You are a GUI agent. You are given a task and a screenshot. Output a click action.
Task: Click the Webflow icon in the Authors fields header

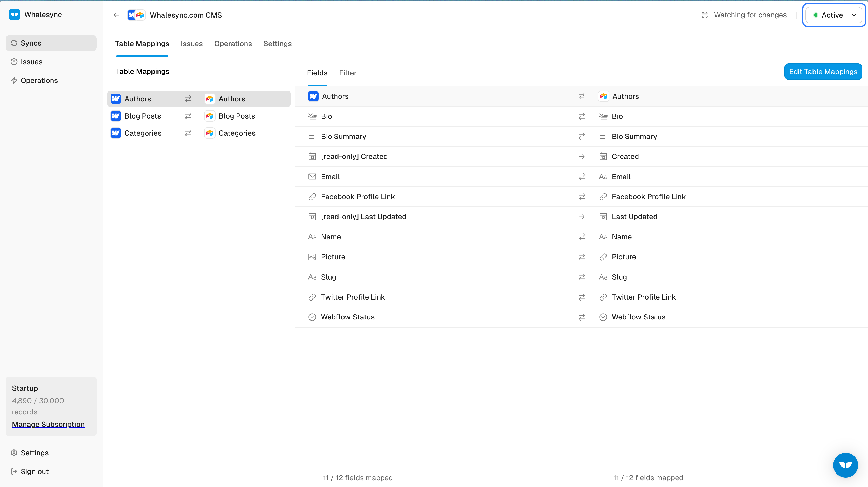[313, 96]
